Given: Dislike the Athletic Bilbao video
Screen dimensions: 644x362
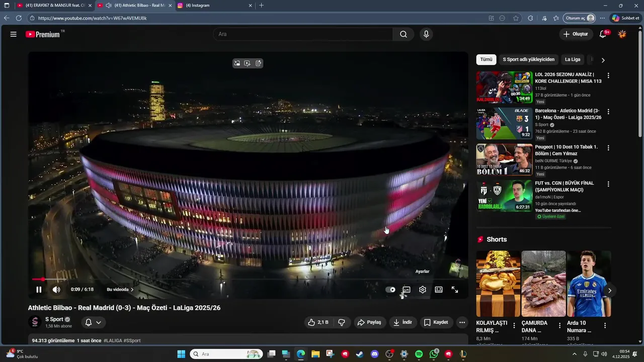Looking at the screenshot, I should [342, 322].
